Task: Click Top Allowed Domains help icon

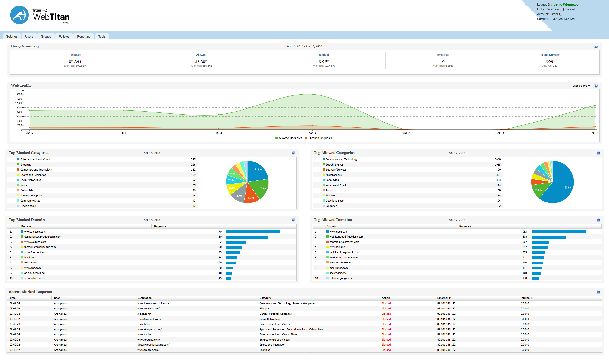Action: click(598, 220)
